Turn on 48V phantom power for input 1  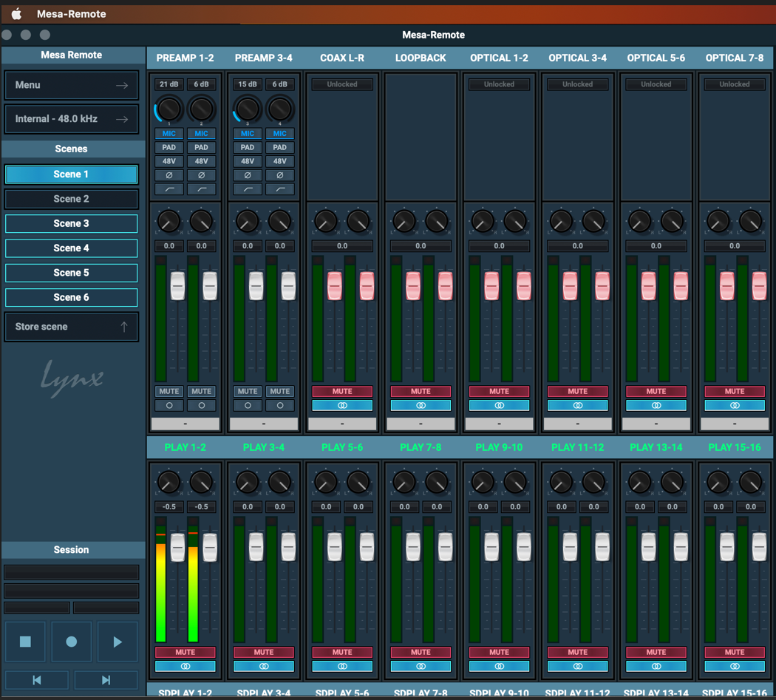tap(169, 161)
